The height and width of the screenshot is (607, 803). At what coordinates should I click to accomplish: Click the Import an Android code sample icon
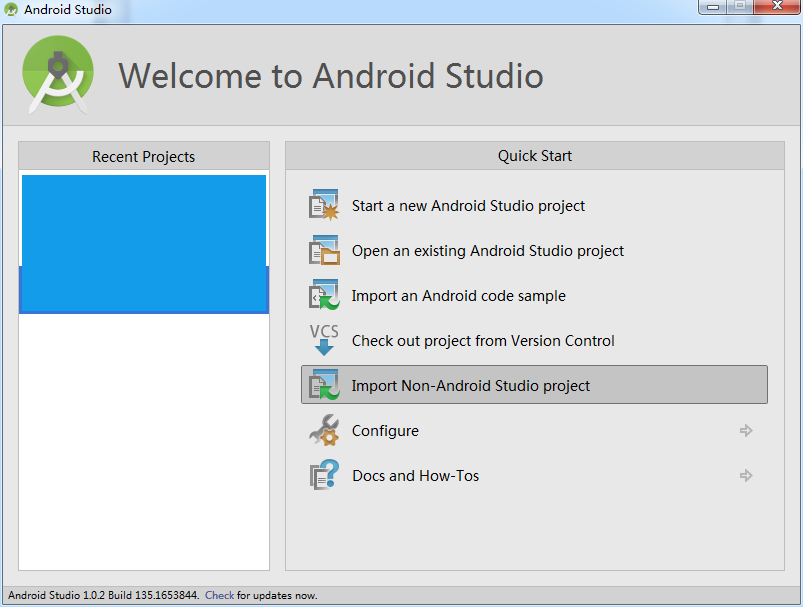pos(324,295)
